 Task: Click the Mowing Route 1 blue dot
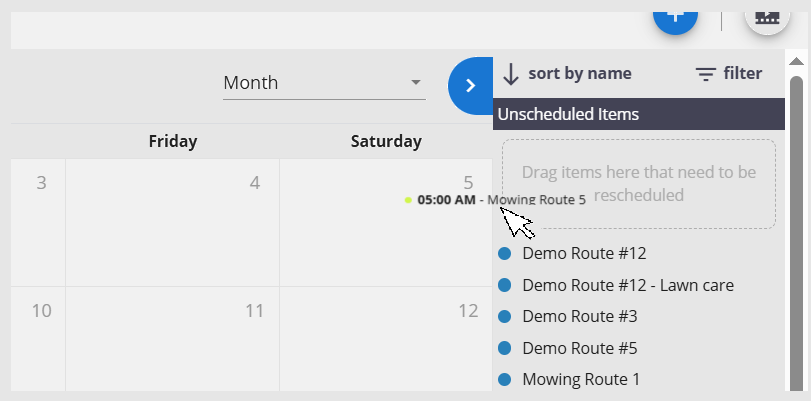[504, 379]
